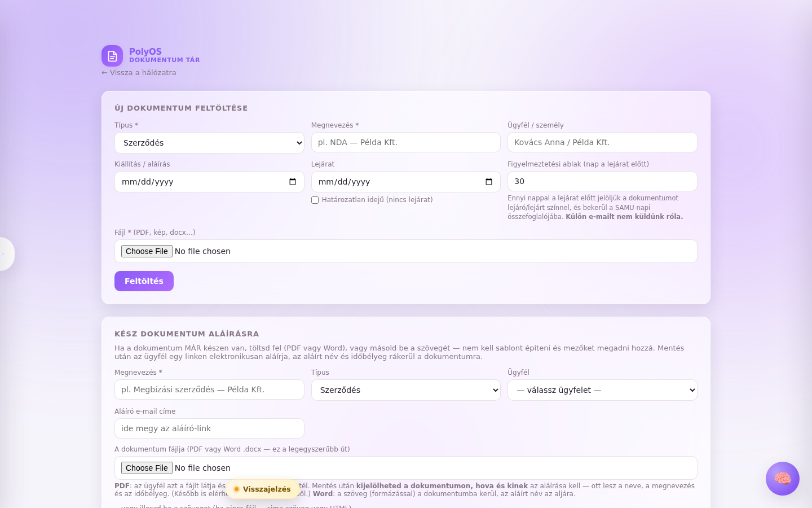Click the Figyelmeztetési ablak days field

[602, 181]
